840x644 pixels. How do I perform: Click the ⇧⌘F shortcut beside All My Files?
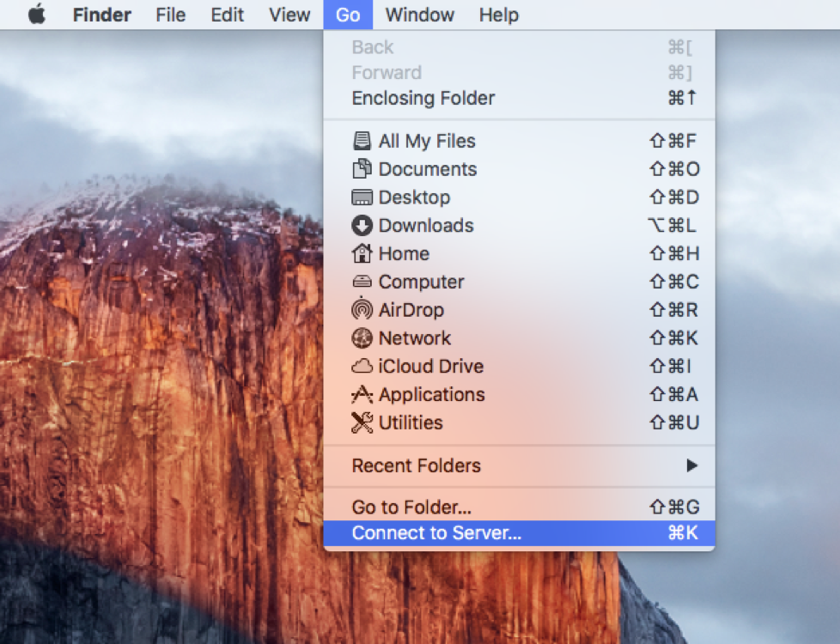click(x=673, y=141)
